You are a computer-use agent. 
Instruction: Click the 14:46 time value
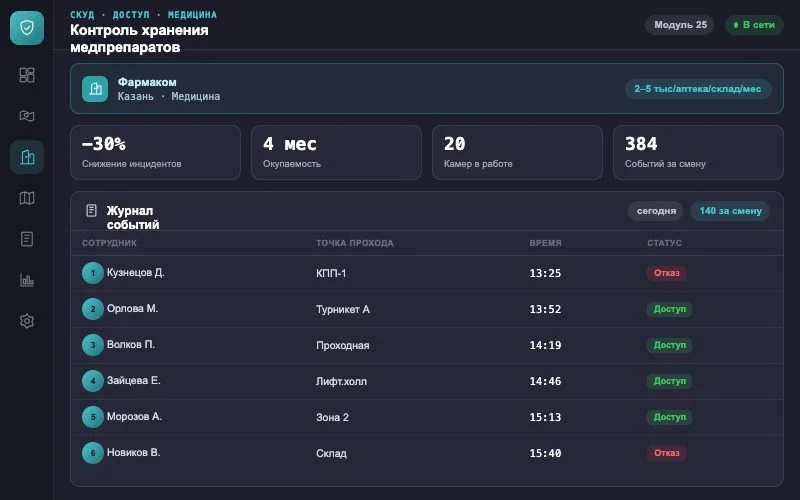tap(545, 381)
